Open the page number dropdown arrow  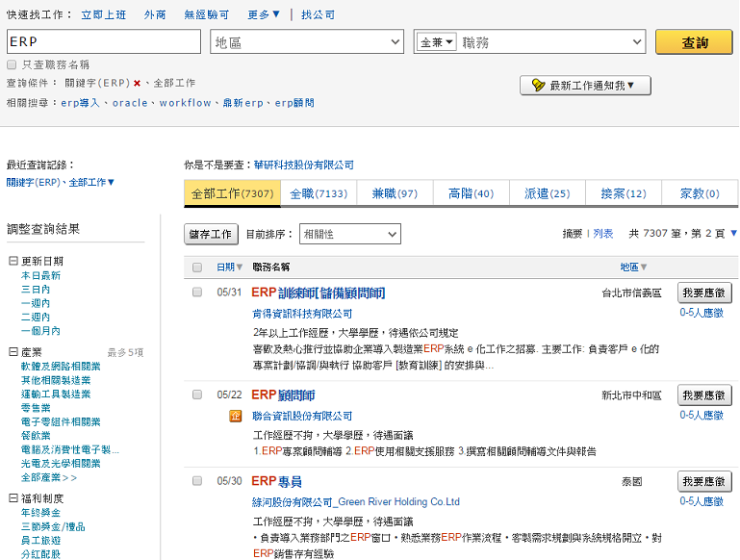733,234
